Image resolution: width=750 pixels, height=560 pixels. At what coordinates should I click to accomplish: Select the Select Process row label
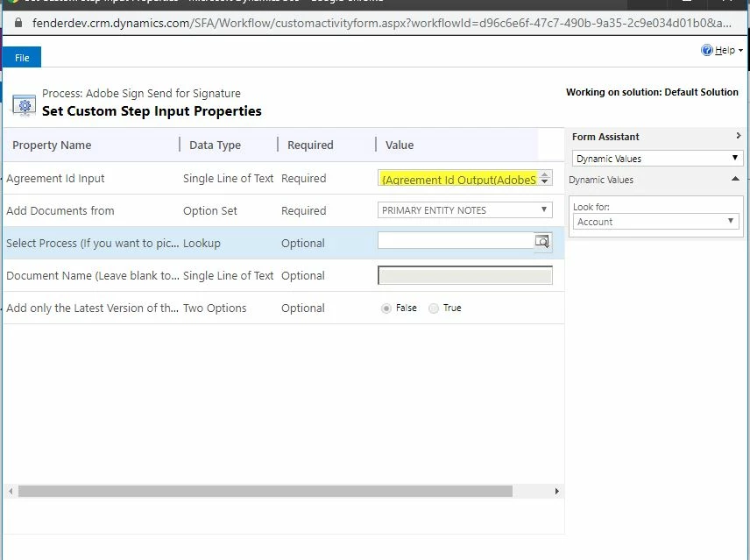pyautogui.click(x=92, y=244)
